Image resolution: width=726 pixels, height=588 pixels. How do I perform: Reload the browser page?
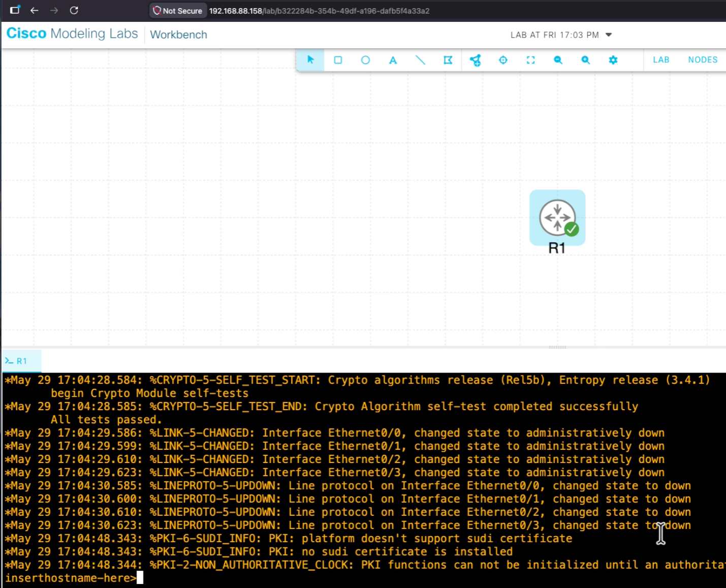click(74, 10)
